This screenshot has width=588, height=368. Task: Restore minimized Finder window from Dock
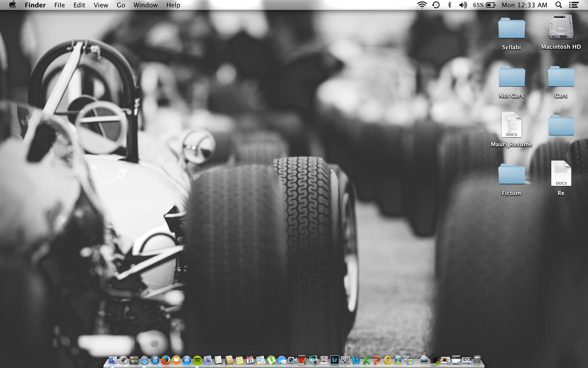click(466, 360)
